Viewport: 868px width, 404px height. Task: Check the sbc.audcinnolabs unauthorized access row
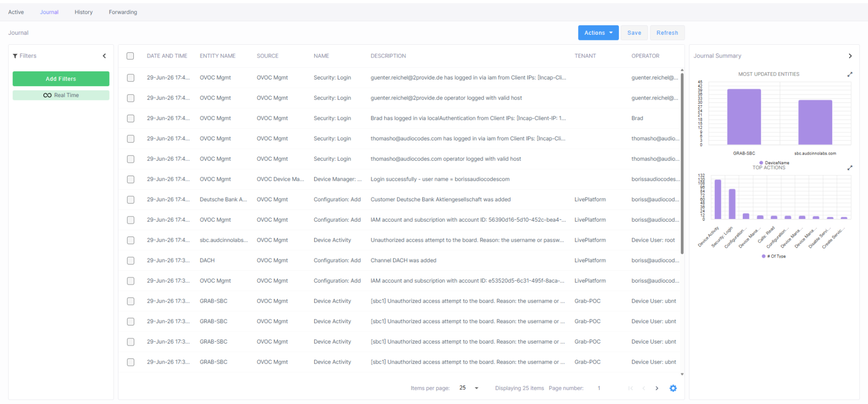[x=130, y=240]
